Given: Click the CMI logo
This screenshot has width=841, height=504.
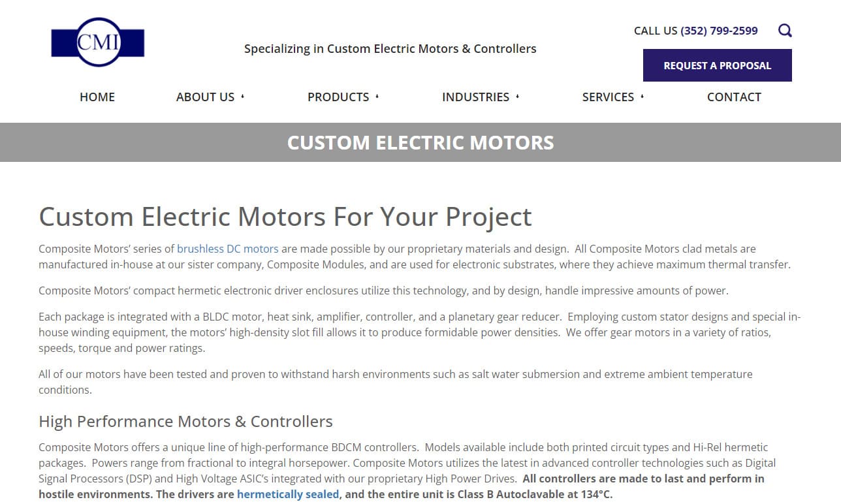Looking at the screenshot, I should click(98, 41).
